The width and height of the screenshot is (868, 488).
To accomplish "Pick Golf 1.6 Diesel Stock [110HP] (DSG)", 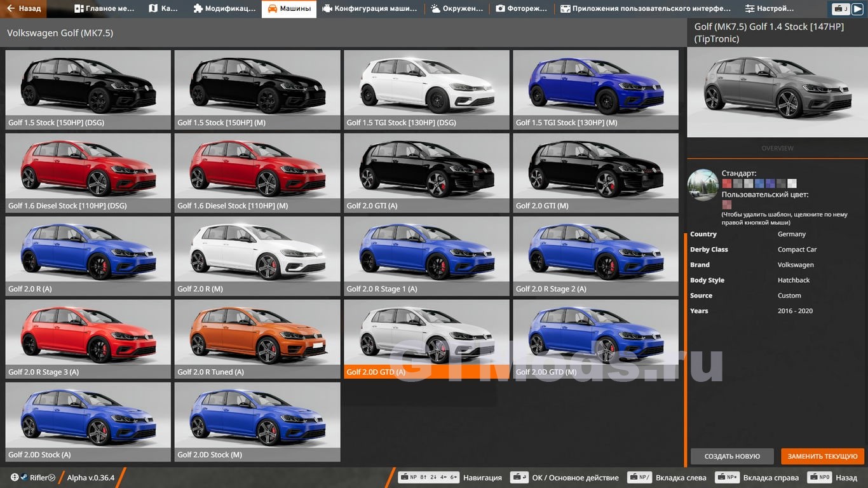I will click(88, 173).
